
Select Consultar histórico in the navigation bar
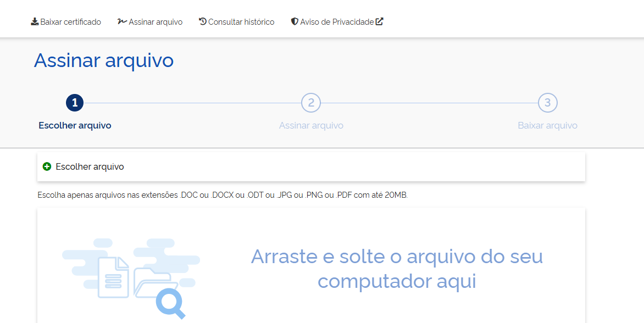point(236,22)
